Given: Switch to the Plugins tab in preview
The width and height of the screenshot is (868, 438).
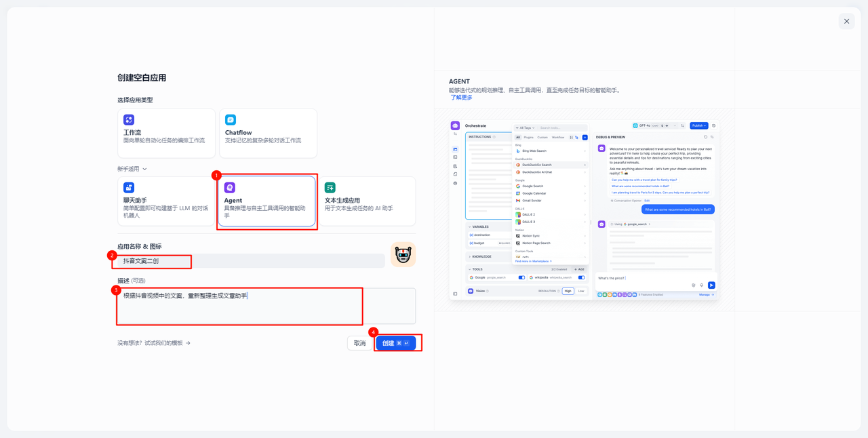Looking at the screenshot, I should pos(529,138).
